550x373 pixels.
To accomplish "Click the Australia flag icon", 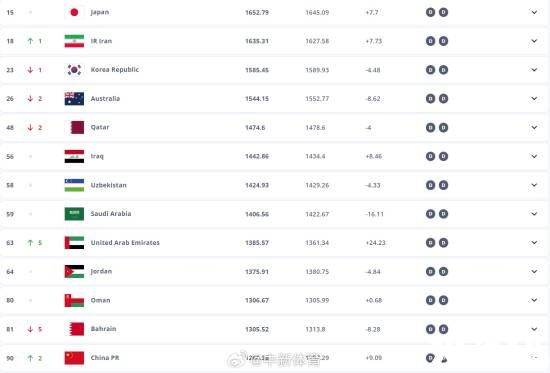I will pyautogui.click(x=74, y=99).
